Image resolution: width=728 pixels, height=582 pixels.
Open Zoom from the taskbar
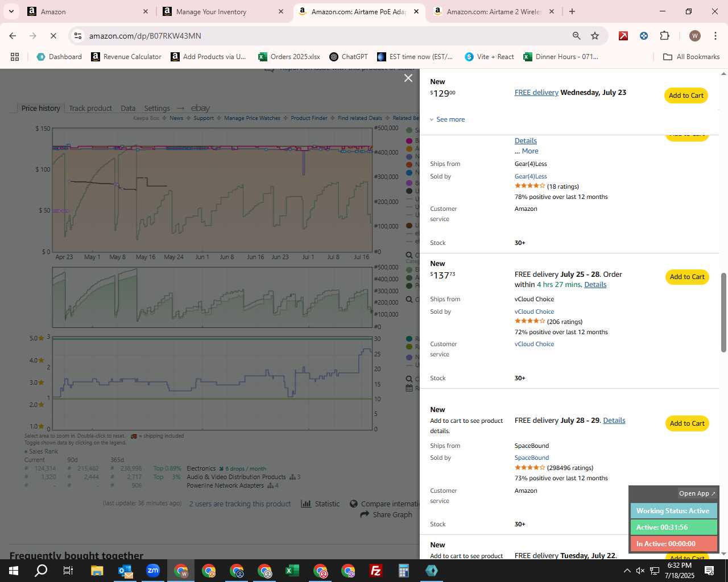[153, 571]
